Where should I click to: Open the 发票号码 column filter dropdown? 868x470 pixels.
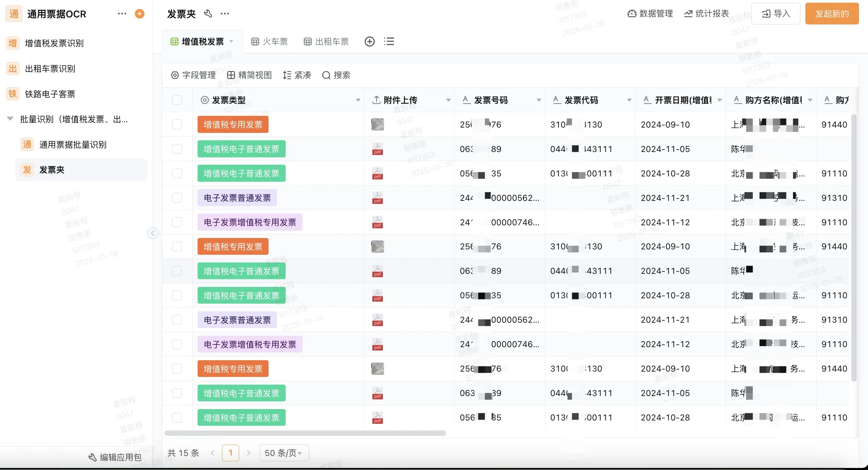click(538, 100)
